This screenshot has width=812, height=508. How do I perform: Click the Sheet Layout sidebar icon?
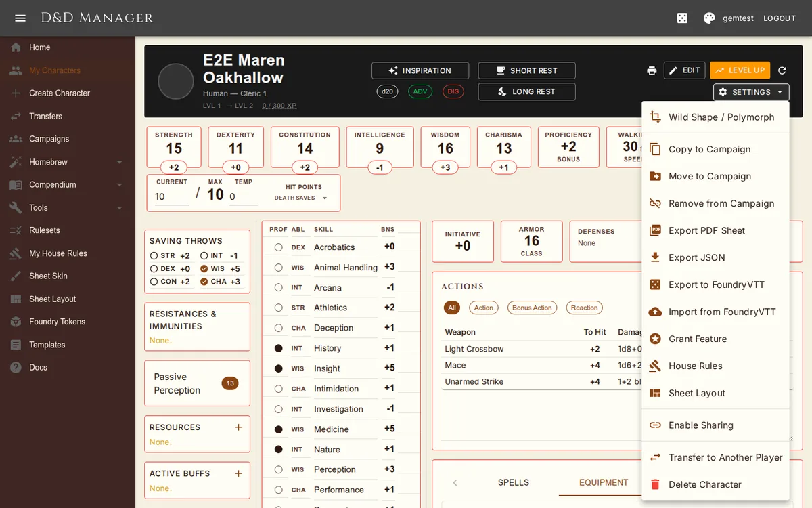point(16,299)
